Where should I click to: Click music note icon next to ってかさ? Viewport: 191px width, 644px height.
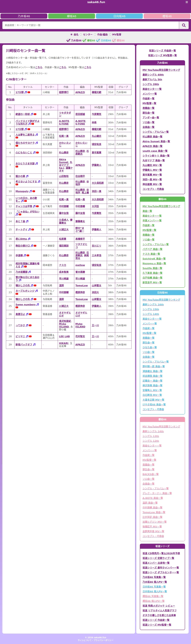click(27, 325)
